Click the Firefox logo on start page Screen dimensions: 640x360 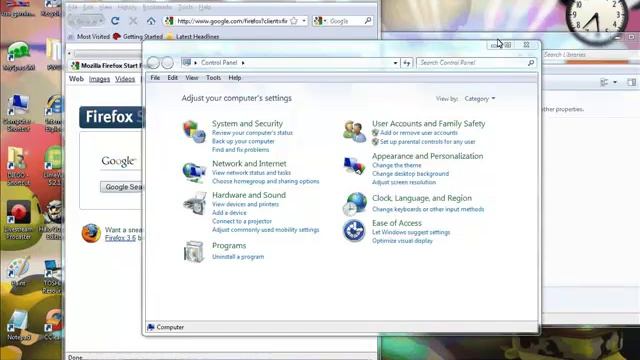pyautogui.click(x=91, y=233)
